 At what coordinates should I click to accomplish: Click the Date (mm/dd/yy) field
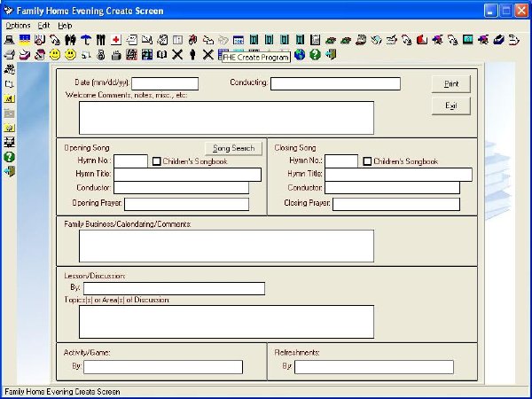click(165, 84)
